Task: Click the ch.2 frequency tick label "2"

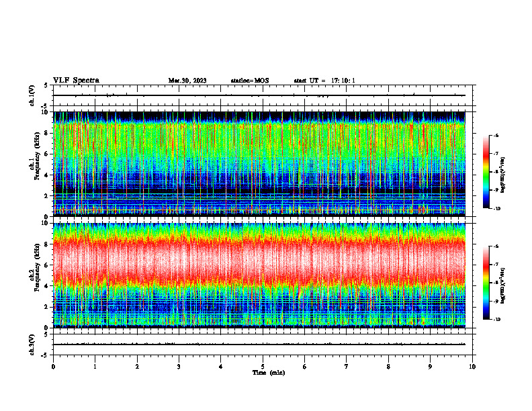Action: pyautogui.click(x=47, y=307)
